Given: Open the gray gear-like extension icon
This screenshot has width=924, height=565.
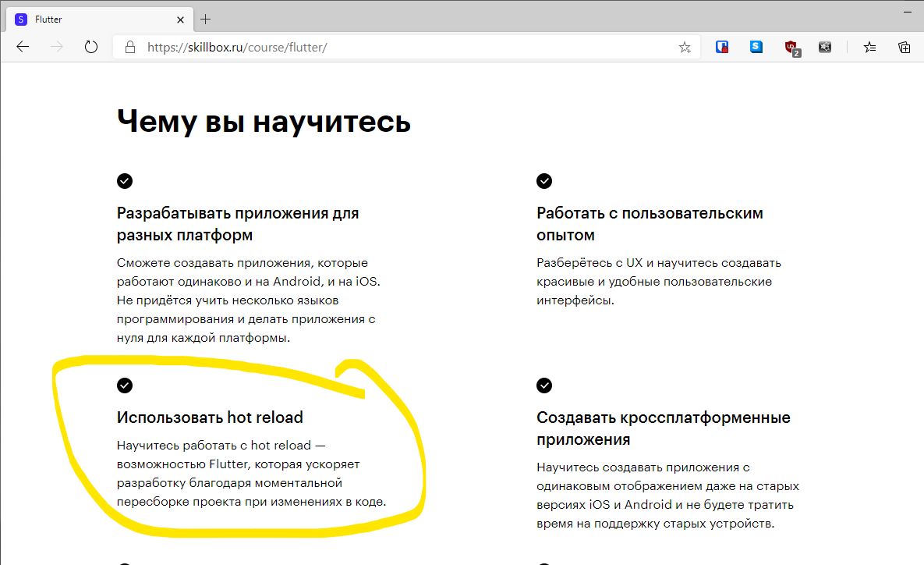Looking at the screenshot, I should tap(825, 47).
